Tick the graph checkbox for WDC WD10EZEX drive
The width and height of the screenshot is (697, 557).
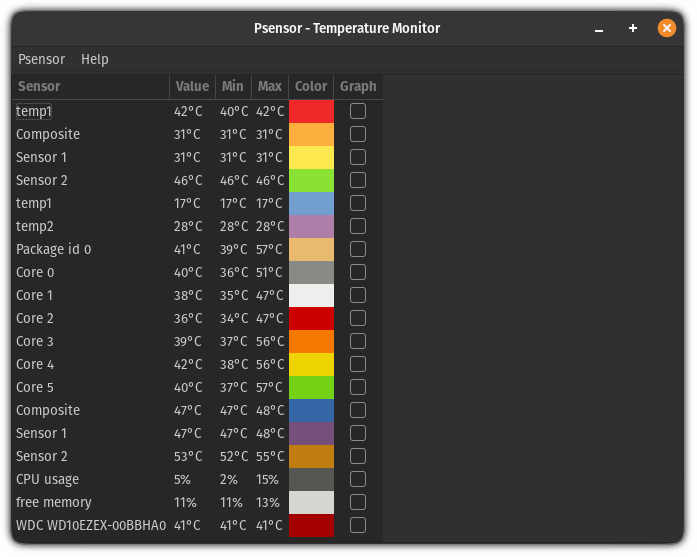click(358, 525)
